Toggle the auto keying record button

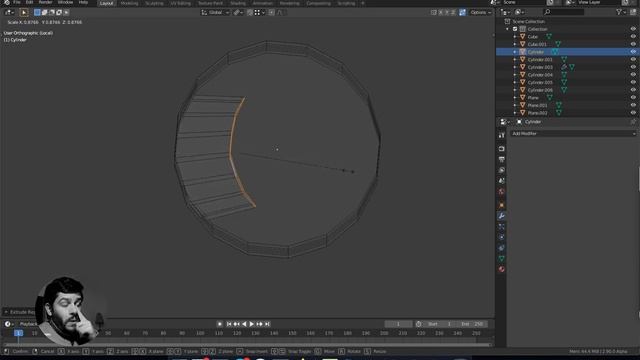[220, 324]
